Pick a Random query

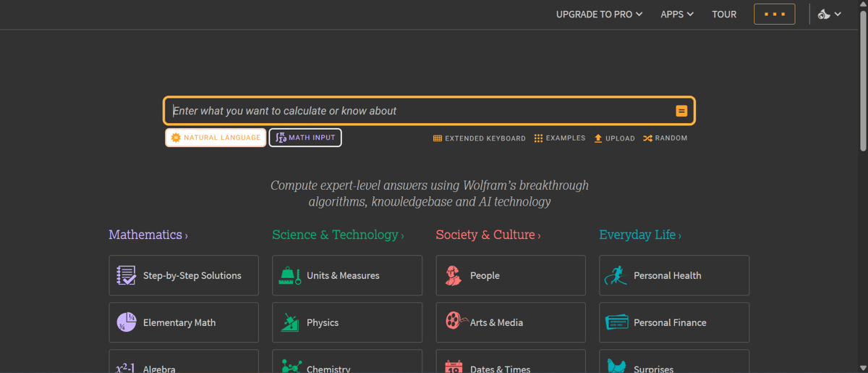tap(665, 138)
